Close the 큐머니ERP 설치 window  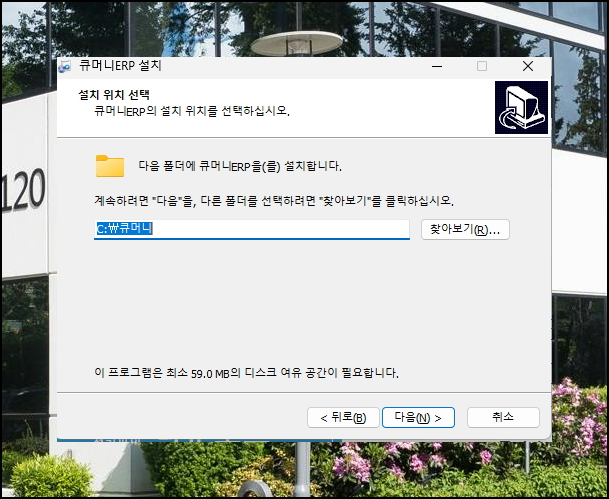tap(528, 66)
